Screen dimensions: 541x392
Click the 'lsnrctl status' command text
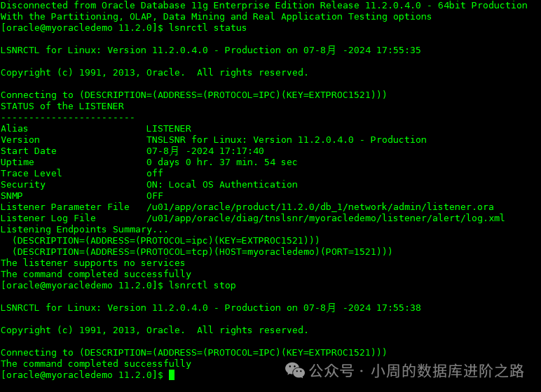207,27
